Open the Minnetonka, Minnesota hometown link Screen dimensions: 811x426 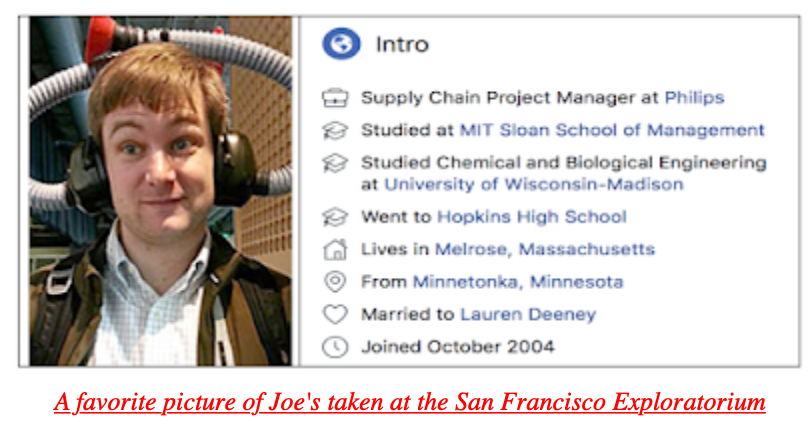click(x=518, y=282)
